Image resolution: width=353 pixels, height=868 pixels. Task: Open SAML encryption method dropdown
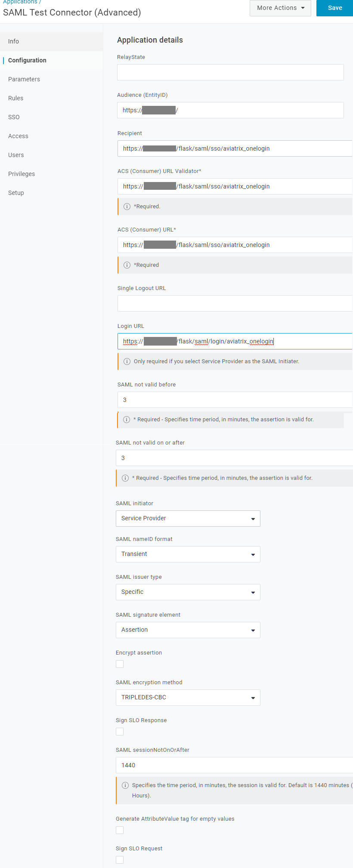point(188,698)
